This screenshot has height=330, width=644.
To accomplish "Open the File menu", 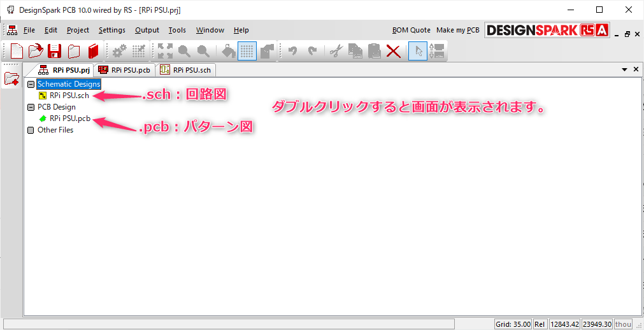I will click(29, 30).
